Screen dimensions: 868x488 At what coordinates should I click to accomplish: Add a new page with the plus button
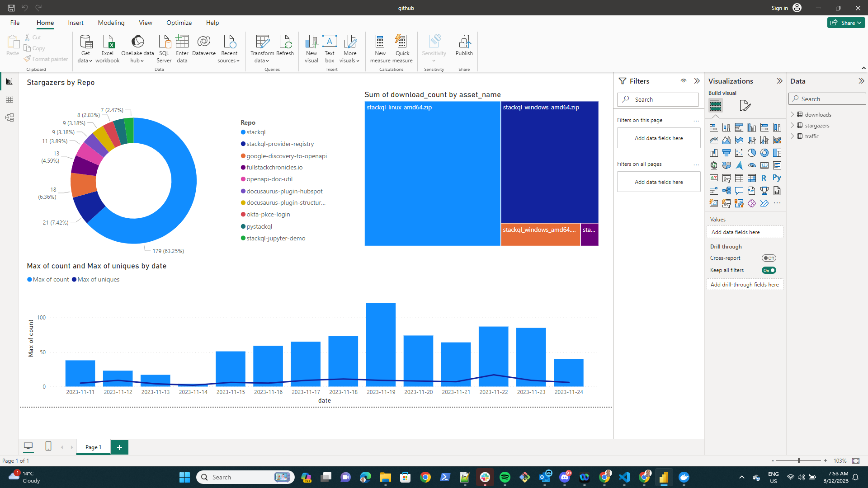tap(119, 447)
